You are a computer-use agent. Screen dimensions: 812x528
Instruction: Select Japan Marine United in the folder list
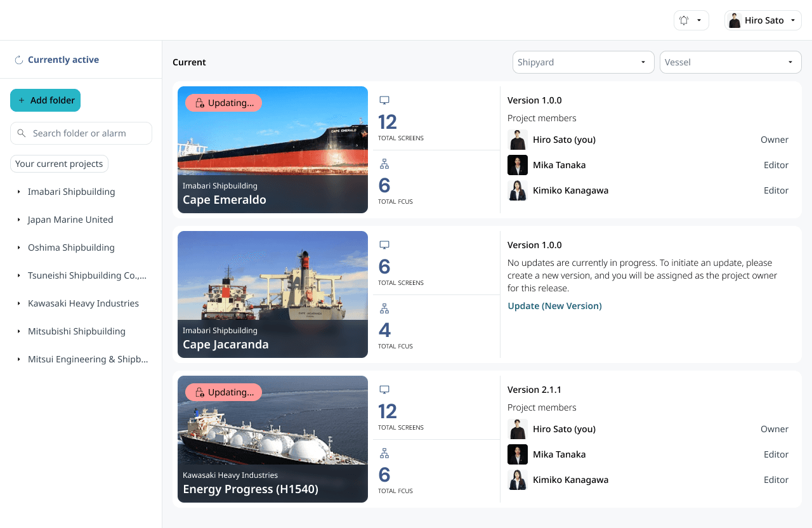tap(70, 220)
